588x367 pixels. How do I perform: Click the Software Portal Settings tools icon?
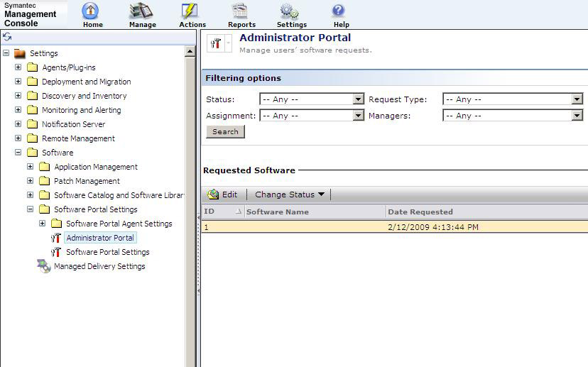pos(56,252)
